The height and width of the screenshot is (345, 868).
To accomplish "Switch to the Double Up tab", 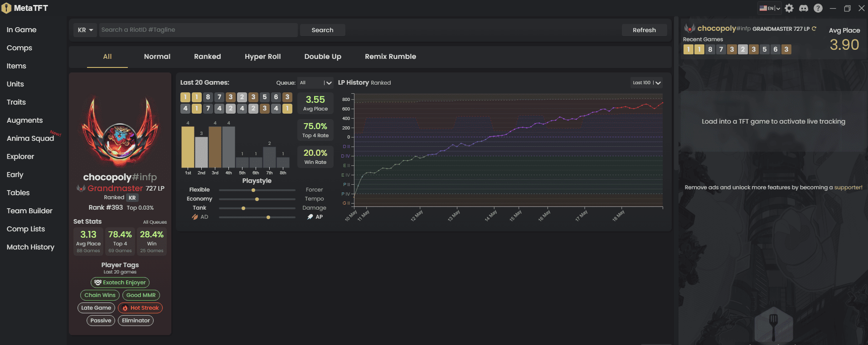I will click(x=323, y=57).
